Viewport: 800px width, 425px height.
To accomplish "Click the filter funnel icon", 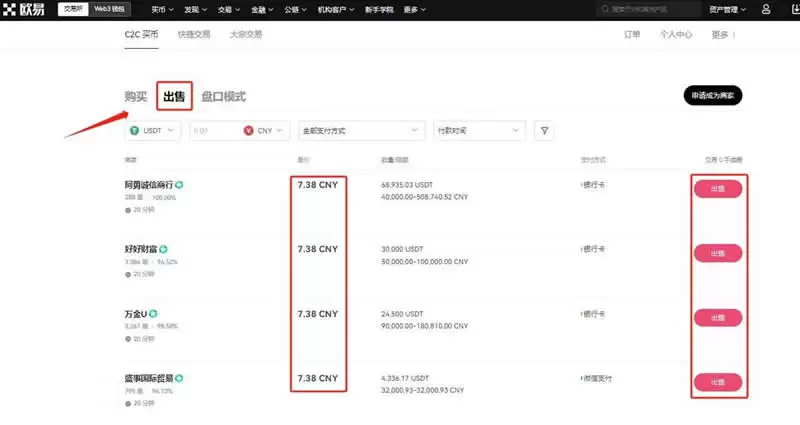I will (544, 130).
